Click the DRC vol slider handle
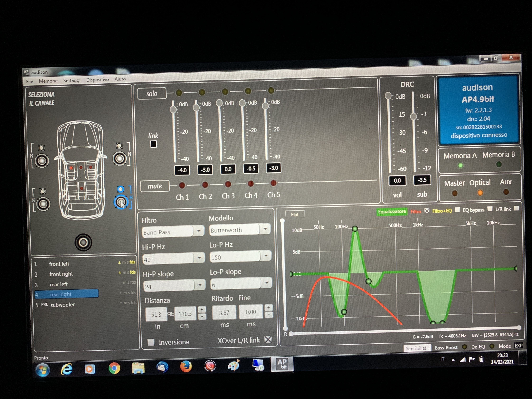This screenshot has height=399, width=532. (388, 96)
